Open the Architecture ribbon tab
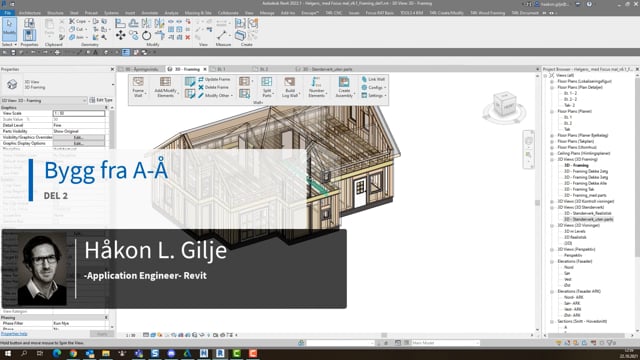 pyautogui.click(x=30, y=13)
